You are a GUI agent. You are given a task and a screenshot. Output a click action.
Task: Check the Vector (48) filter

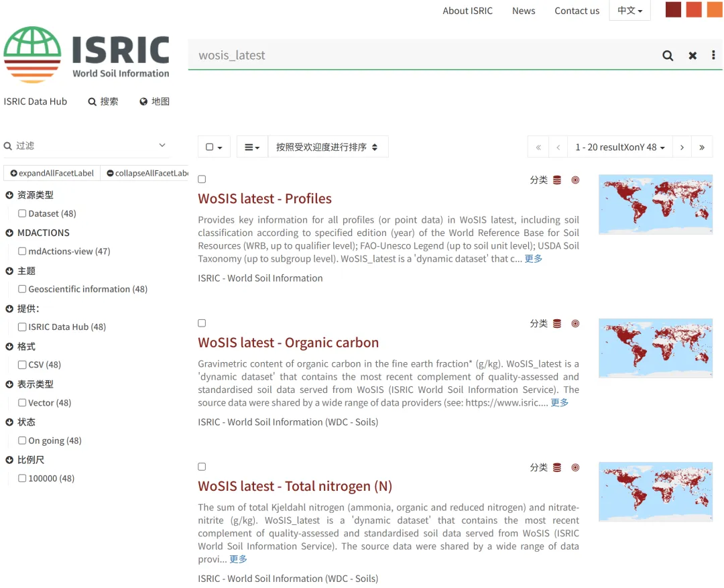click(22, 403)
